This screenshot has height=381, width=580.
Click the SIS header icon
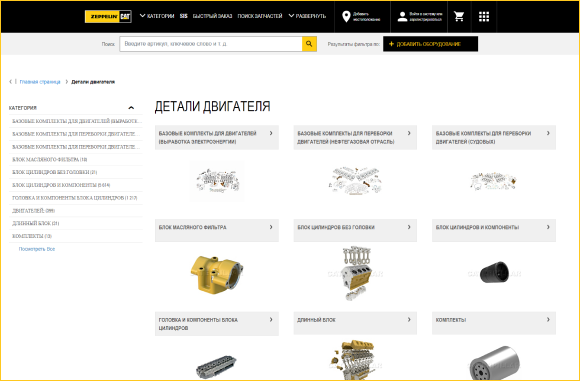point(183,16)
